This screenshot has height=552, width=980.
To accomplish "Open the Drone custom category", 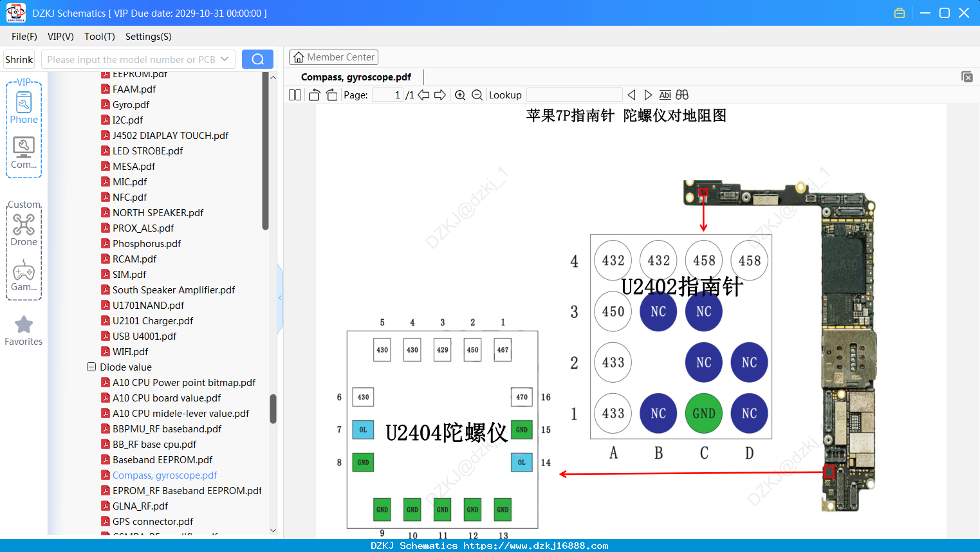I will 24,230.
